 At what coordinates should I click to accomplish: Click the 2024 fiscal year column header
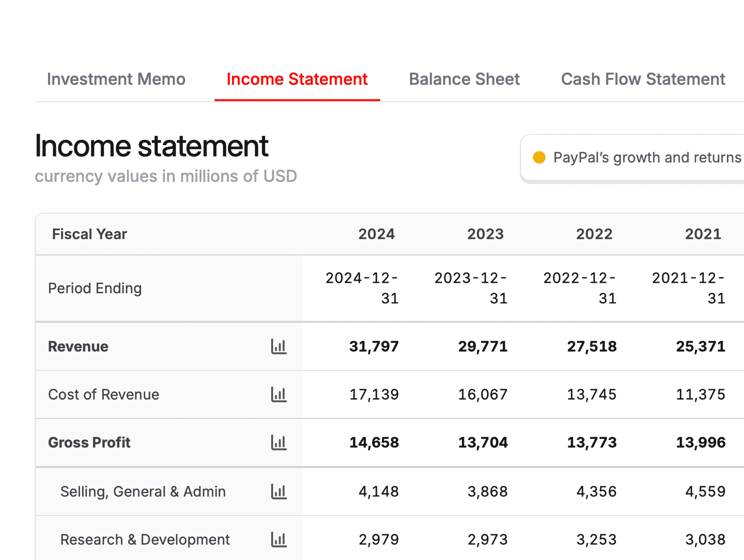pos(376,234)
